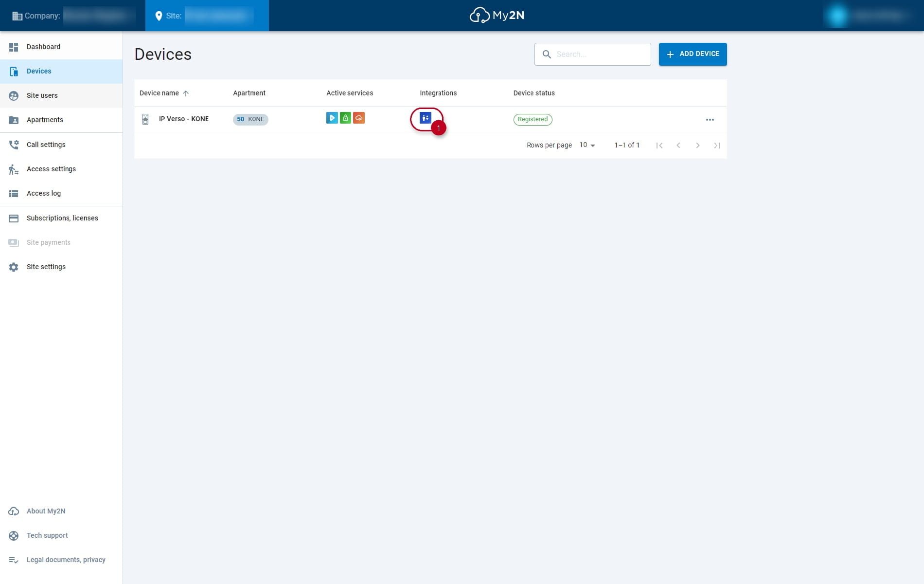
Task: Click the ADD DEVICE button
Action: point(693,54)
